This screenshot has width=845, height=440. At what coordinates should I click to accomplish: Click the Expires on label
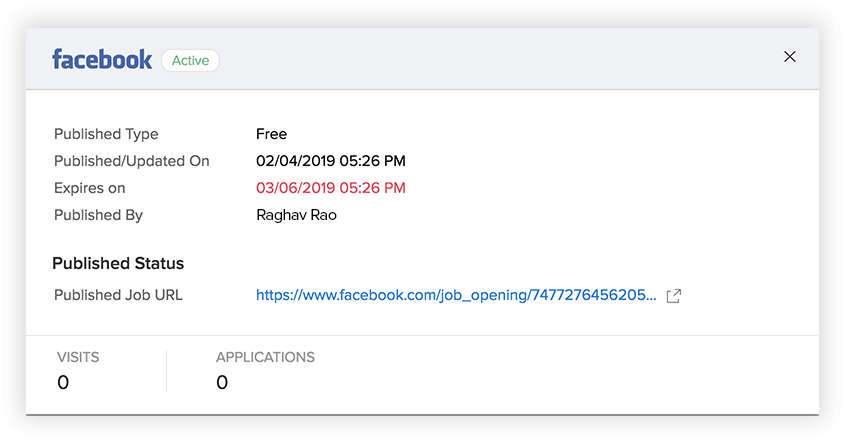(89, 188)
